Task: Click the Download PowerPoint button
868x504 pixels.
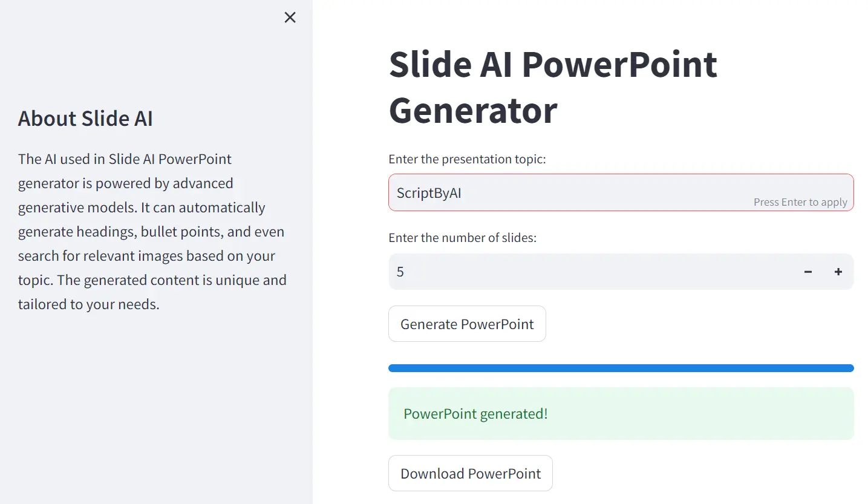Action: pyautogui.click(x=471, y=473)
